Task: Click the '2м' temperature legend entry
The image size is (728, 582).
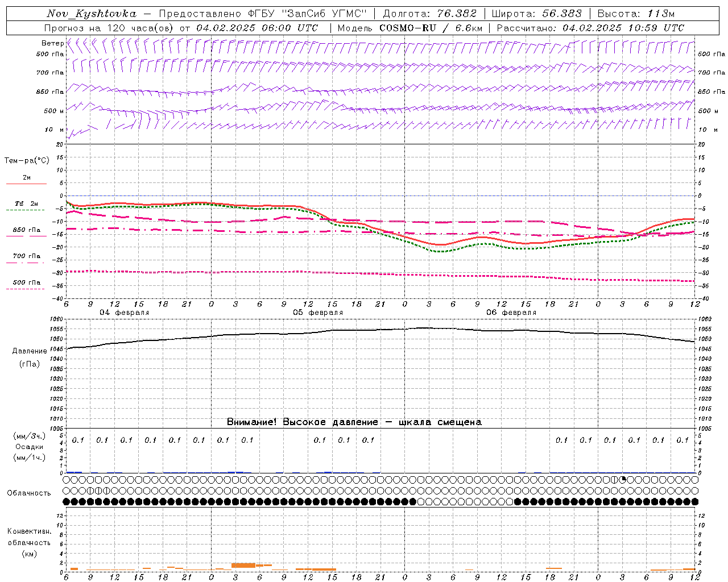Action: 26,178
